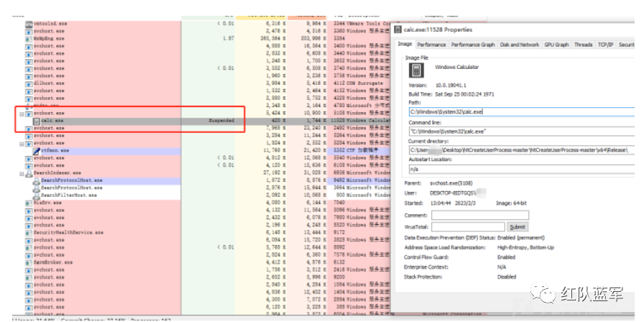Select the MsMpEng.exe process name
The height and width of the screenshot is (322, 644).
49,39
